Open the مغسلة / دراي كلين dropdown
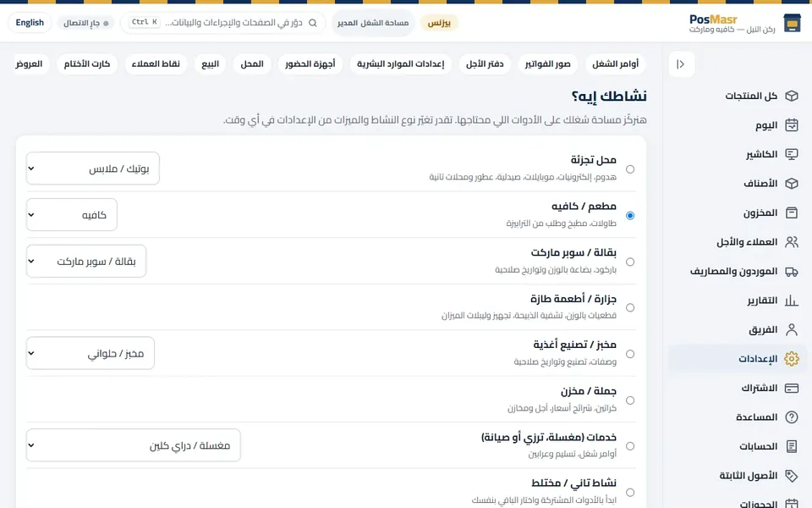The height and width of the screenshot is (508, 812). pos(134,445)
